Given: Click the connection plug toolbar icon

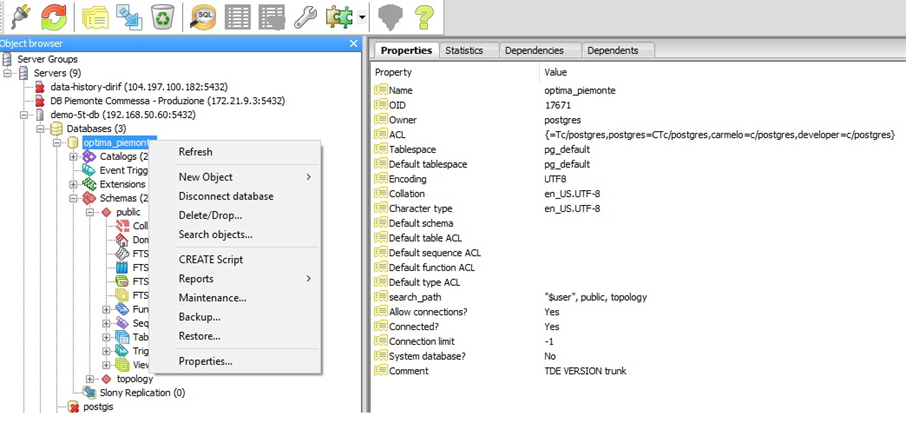Looking at the screenshot, I should (x=19, y=16).
